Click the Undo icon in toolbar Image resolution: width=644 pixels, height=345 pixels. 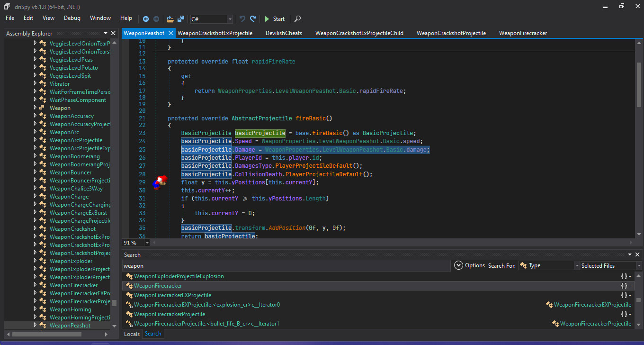[x=242, y=19]
